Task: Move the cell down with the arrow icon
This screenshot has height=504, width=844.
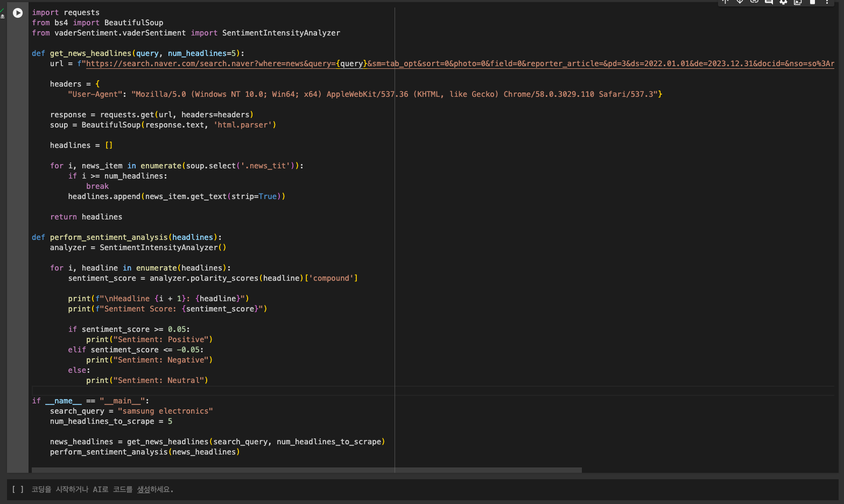Action: (x=740, y=2)
